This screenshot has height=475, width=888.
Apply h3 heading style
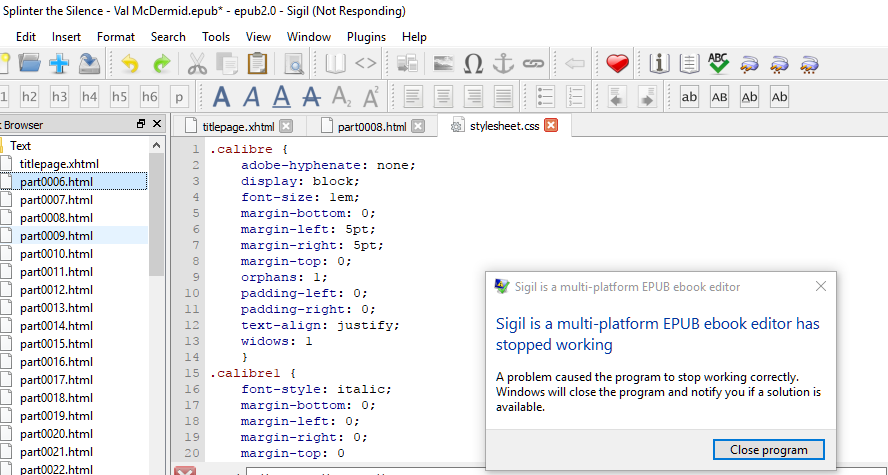(x=59, y=97)
